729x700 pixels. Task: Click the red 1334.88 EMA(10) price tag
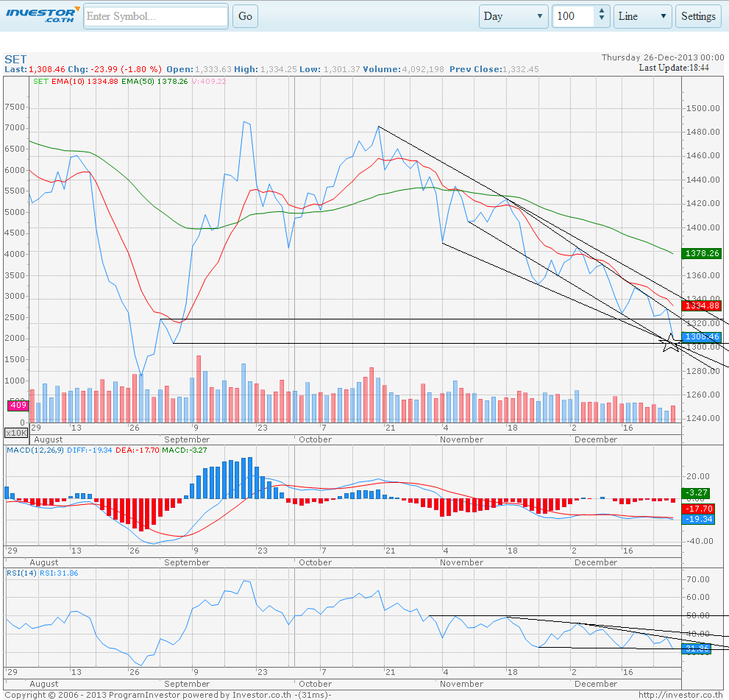[x=701, y=305]
